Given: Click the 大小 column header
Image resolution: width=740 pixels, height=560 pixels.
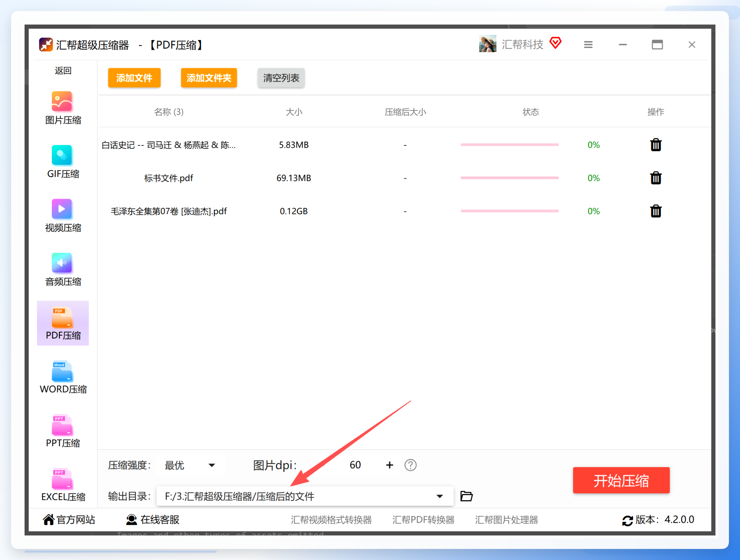Looking at the screenshot, I should click(294, 112).
